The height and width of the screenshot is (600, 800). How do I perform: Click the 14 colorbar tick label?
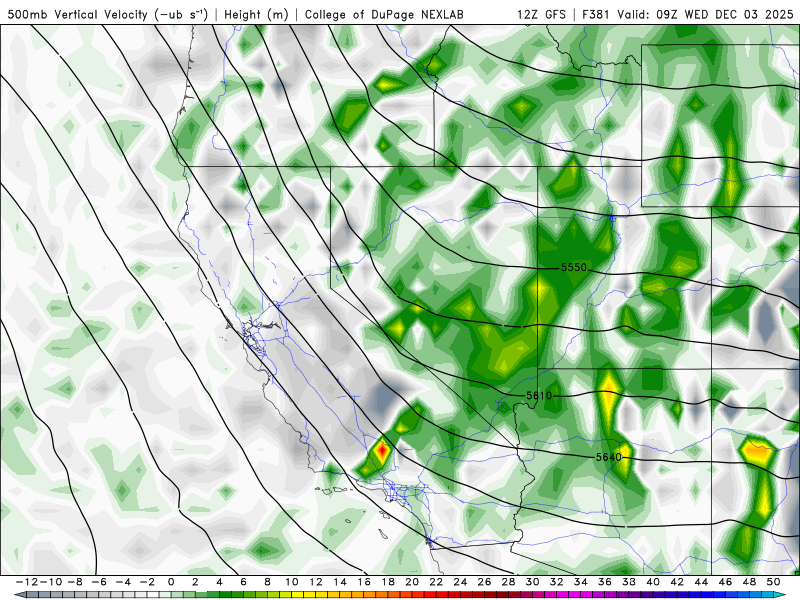click(x=340, y=582)
